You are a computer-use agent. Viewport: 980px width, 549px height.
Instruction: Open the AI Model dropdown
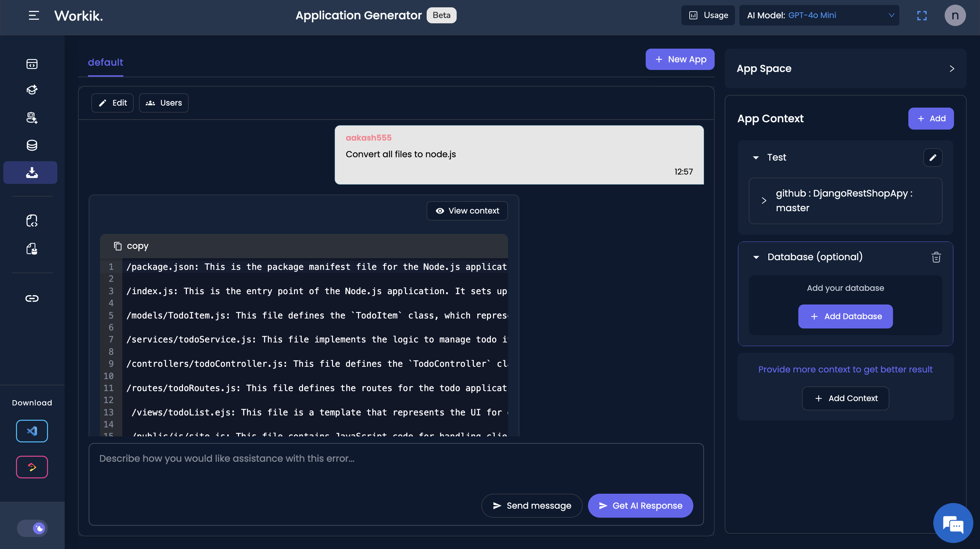[x=819, y=15]
